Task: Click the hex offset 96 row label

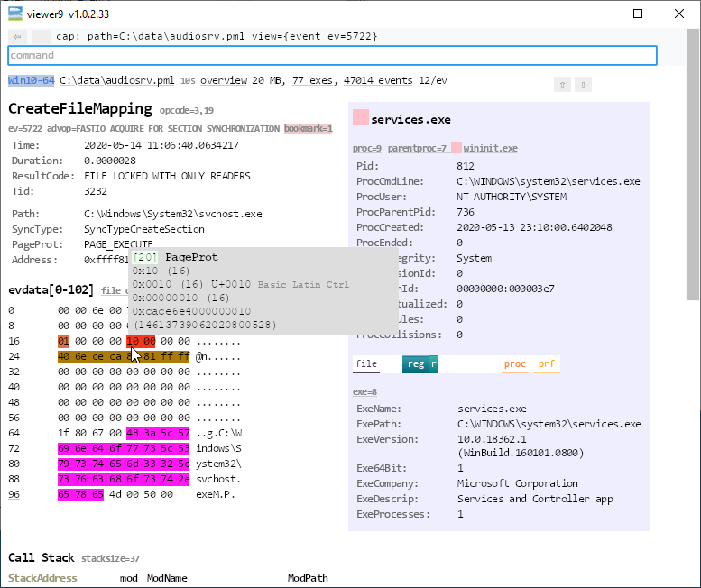Action: [x=14, y=494]
